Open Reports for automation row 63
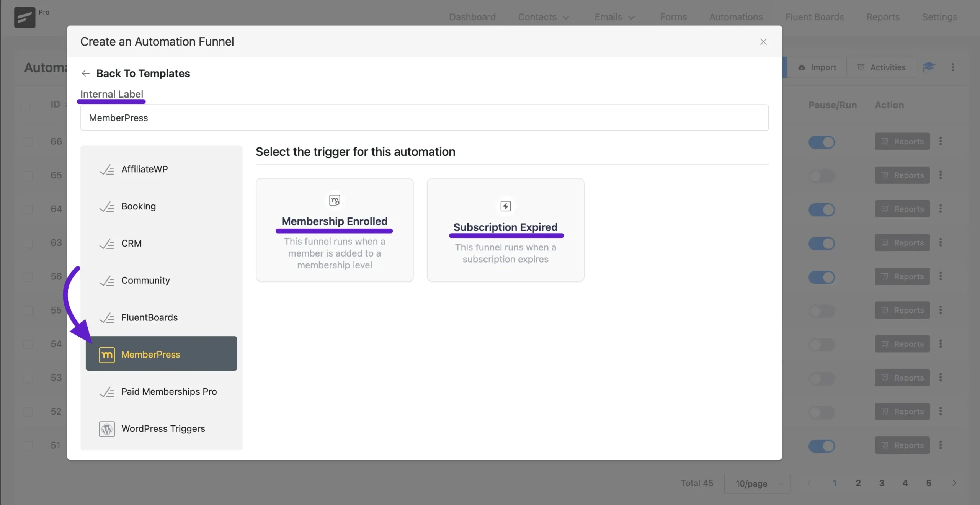 [x=902, y=243]
